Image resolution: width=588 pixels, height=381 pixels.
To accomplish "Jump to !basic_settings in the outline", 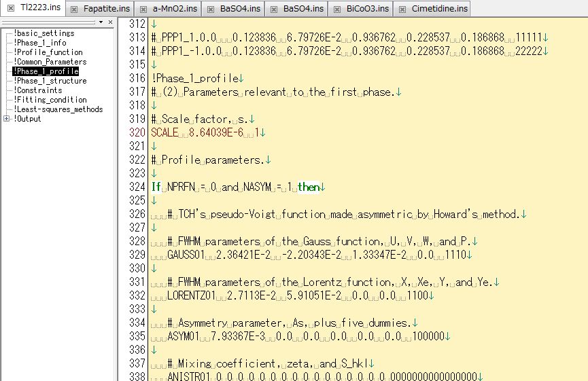I will pos(44,33).
